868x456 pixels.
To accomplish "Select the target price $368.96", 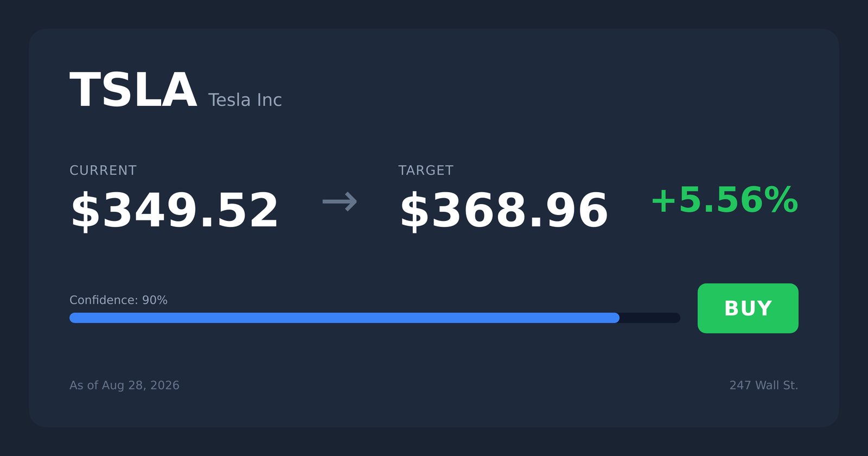I will pos(503,211).
